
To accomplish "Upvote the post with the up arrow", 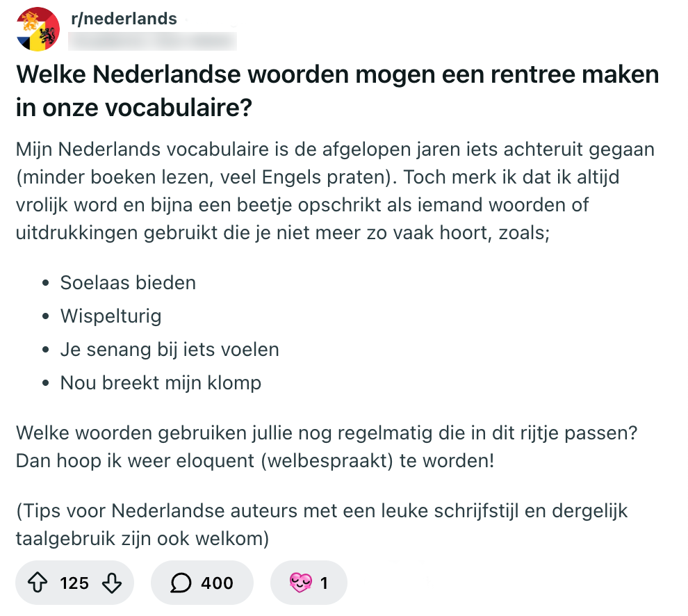I will coord(38,583).
